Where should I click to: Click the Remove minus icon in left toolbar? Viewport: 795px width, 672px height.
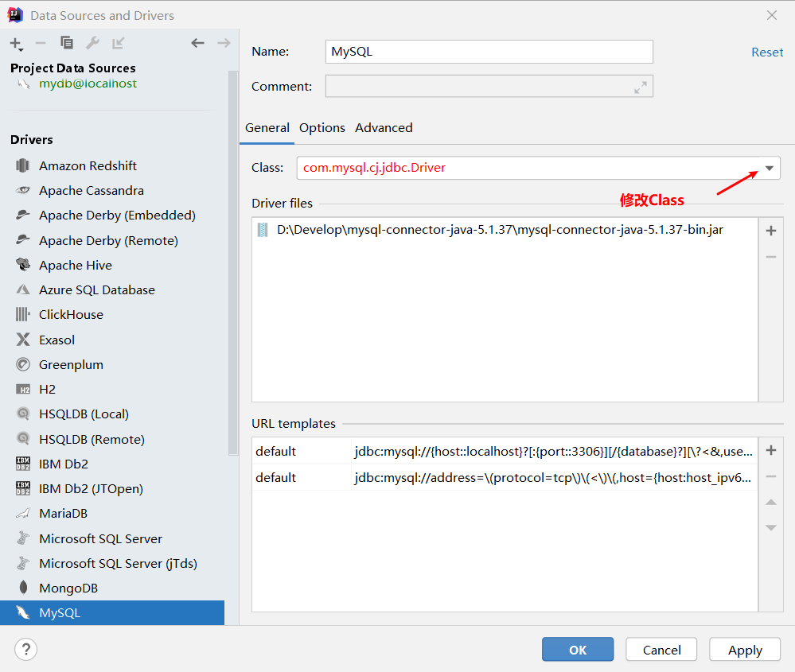[41, 44]
